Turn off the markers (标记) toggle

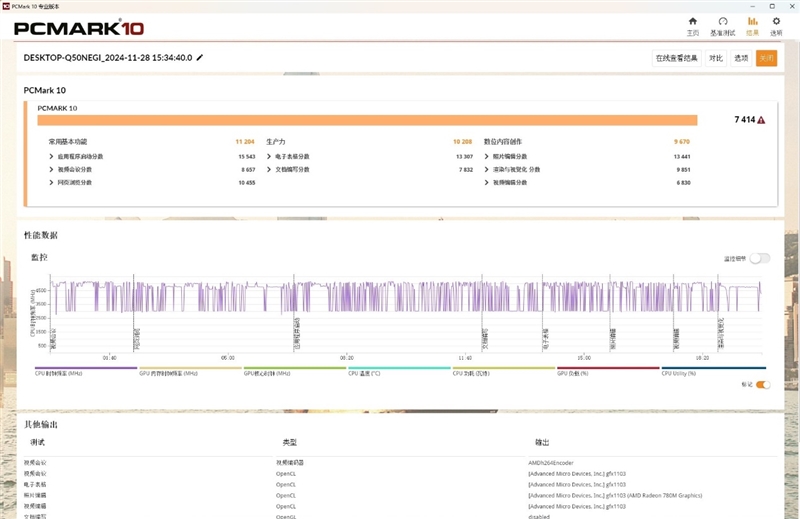point(763,384)
